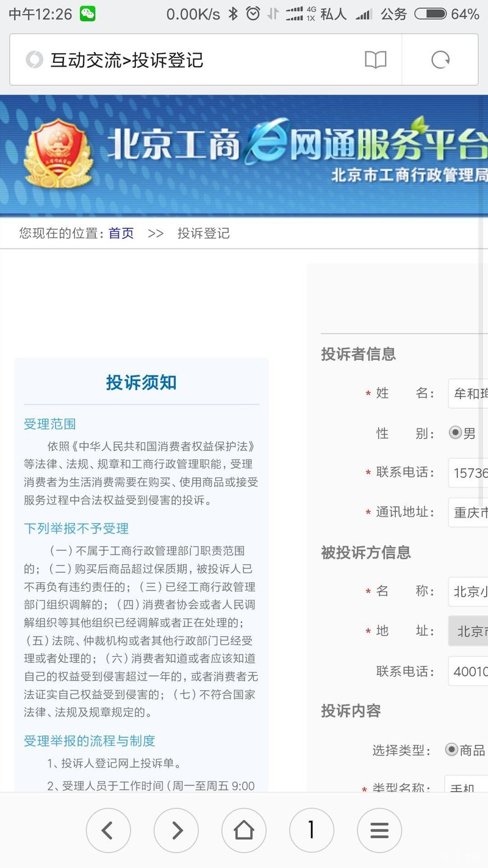Tap the national emblem logo badge
488x868 pixels.
[57, 153]
